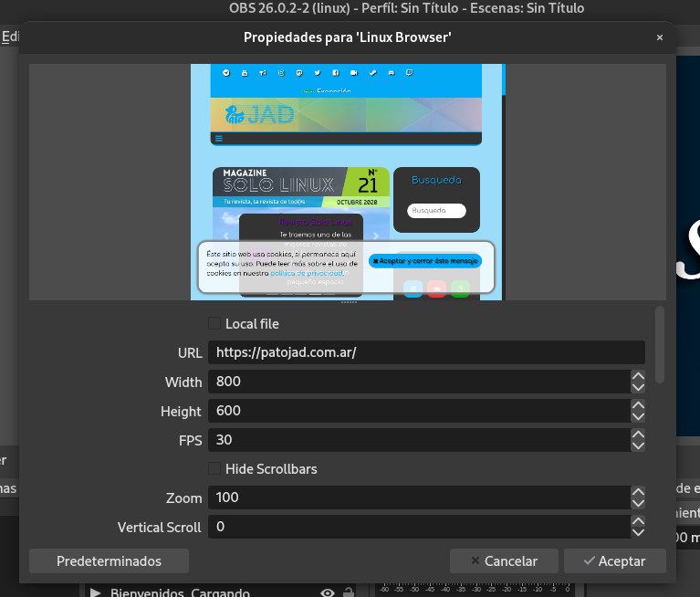Click the Width value field

419,382
